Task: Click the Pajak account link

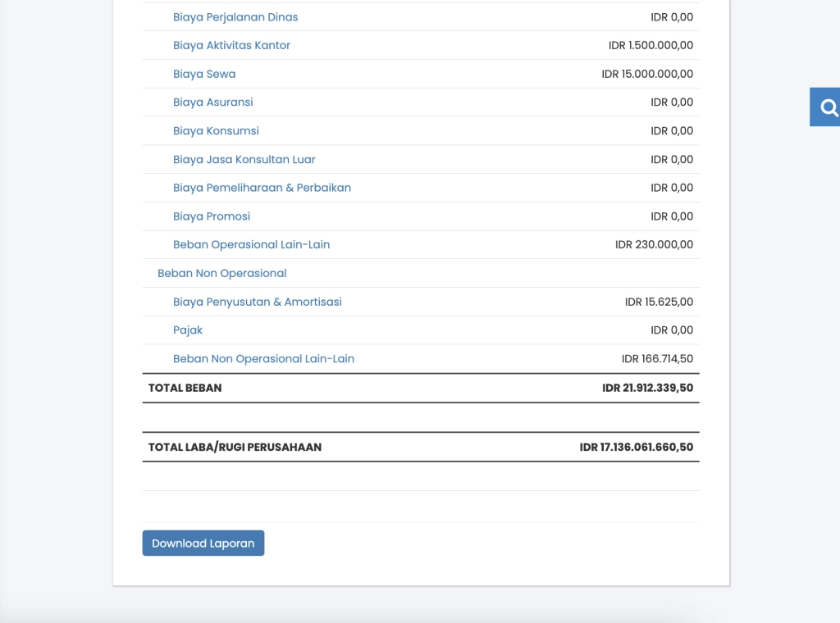Action: click(x=188, y=330)
